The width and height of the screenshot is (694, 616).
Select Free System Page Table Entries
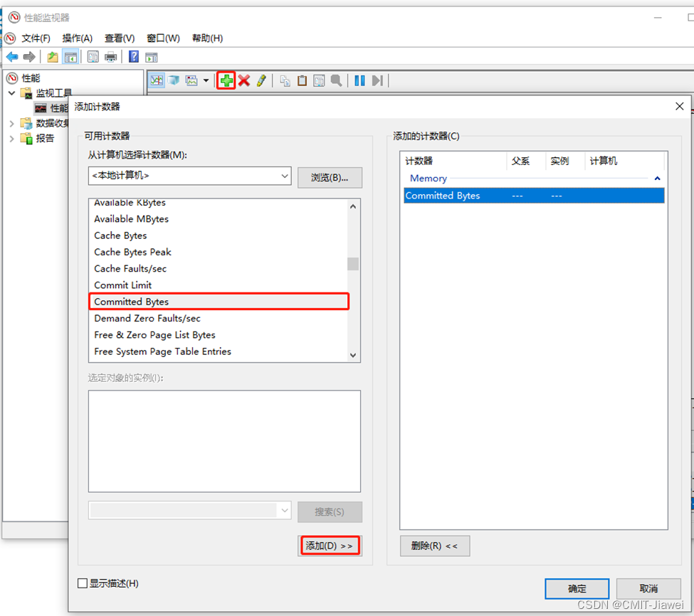pos(163,351)
